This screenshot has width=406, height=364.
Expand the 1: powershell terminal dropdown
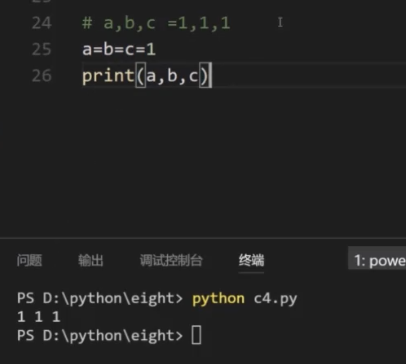coord(377,260)
